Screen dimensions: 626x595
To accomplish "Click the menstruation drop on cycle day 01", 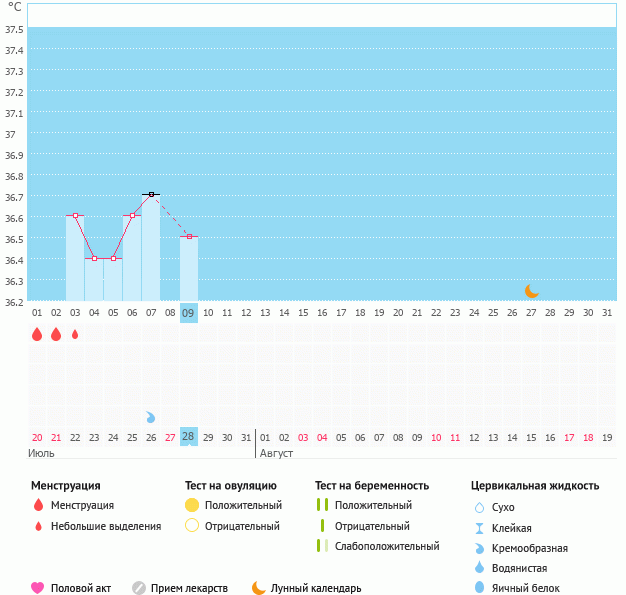I will 37,334.
